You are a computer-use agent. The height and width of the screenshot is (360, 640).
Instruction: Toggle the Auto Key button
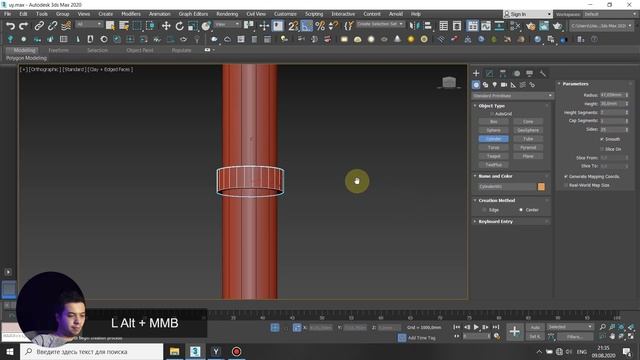535,327
